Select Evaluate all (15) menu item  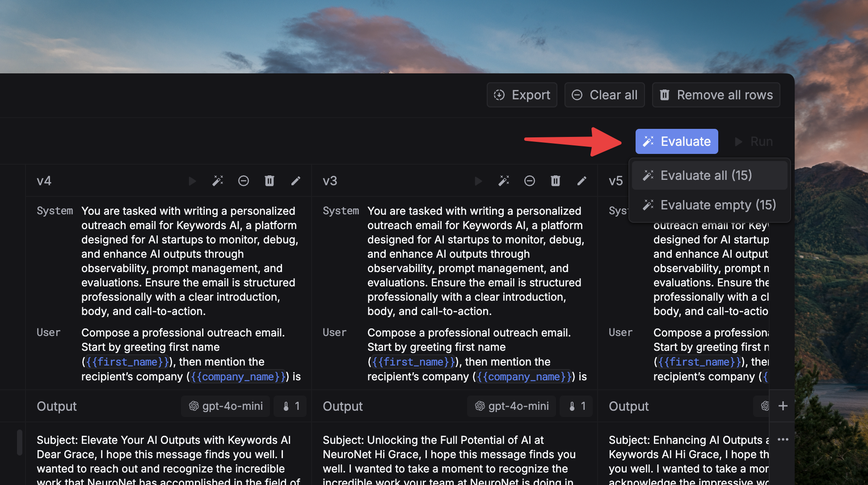pos(709,175)
